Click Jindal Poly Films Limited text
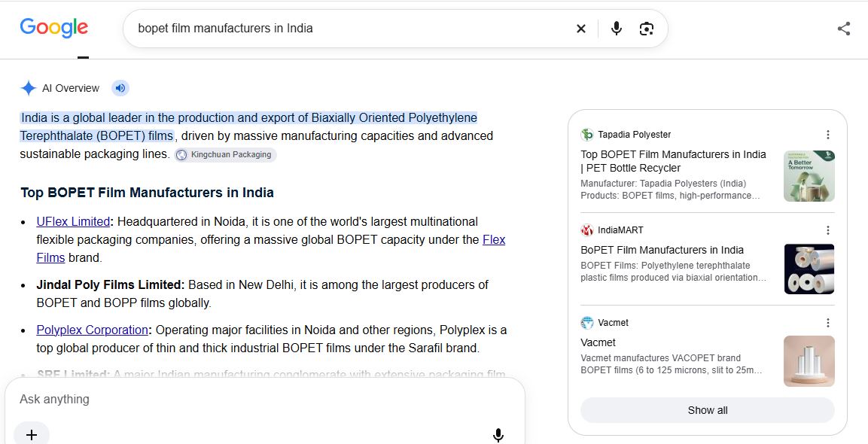868x444 pixels. pos(110,284)
